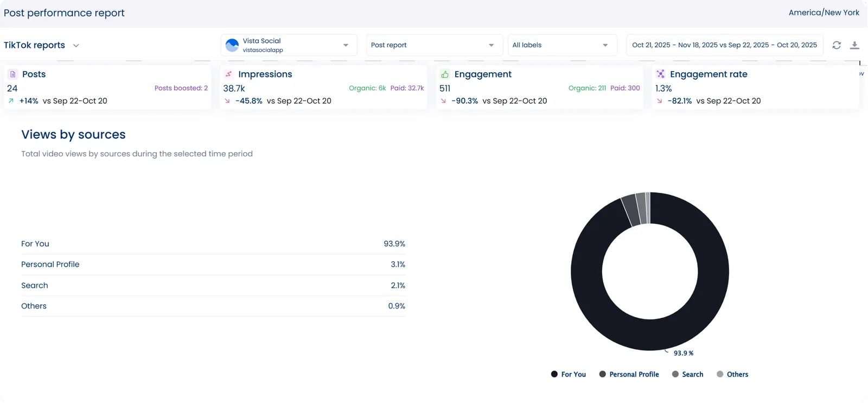Click the Vista Social profile avatar
Viewport: 868px width, 403px height.
coord(232,45)
